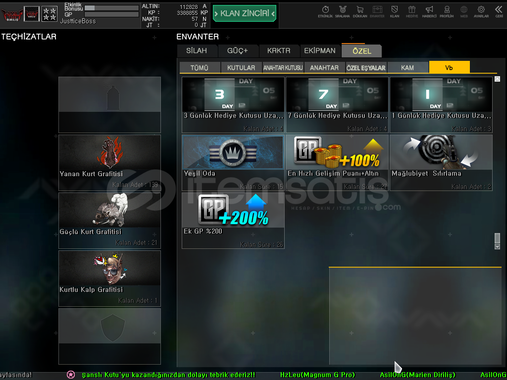Open the Etkinlik clock icon
The height and width of the screenshot is (380, 507).
tap(325, 11)
